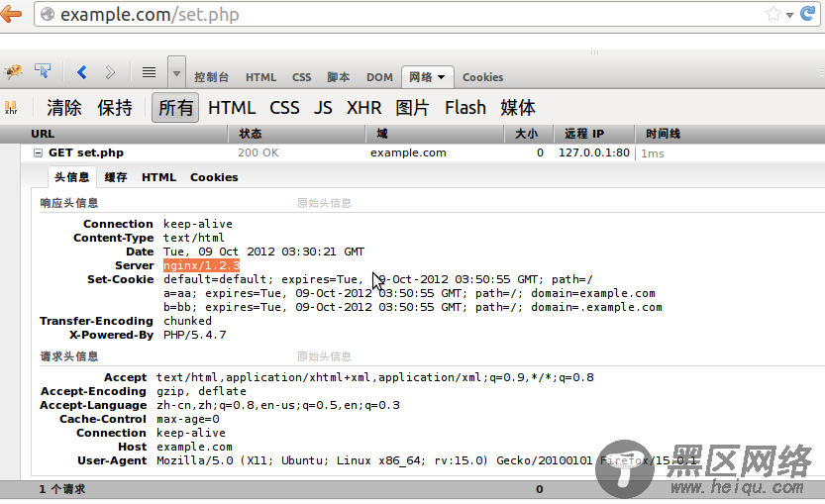Switch to the 控制台 panel

point(212,77)
